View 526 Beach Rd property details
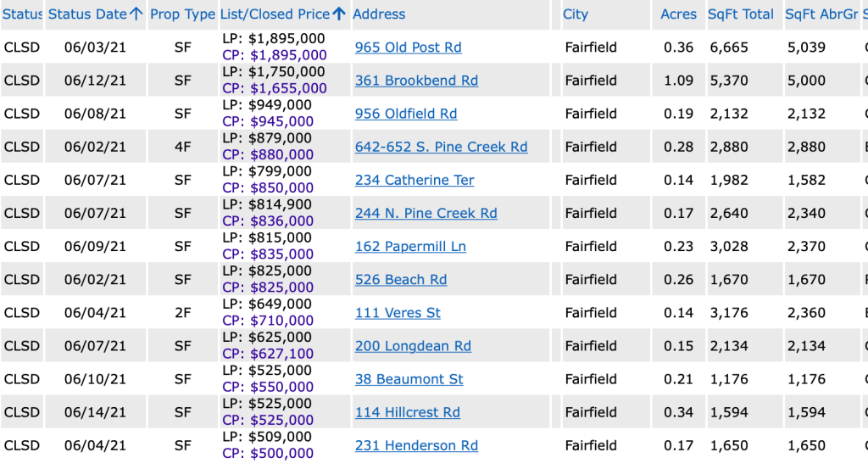868x469 pixels. click(x=400, y=279)
